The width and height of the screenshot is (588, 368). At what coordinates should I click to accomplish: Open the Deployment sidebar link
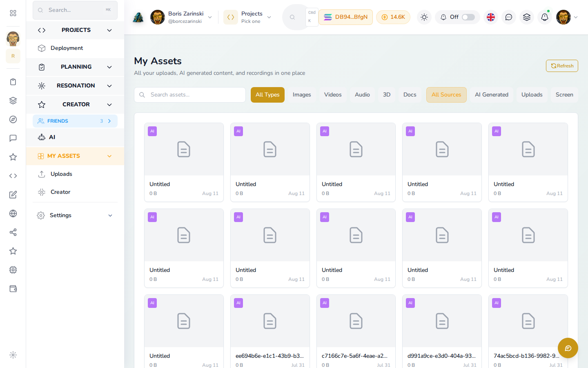[75, 48]
